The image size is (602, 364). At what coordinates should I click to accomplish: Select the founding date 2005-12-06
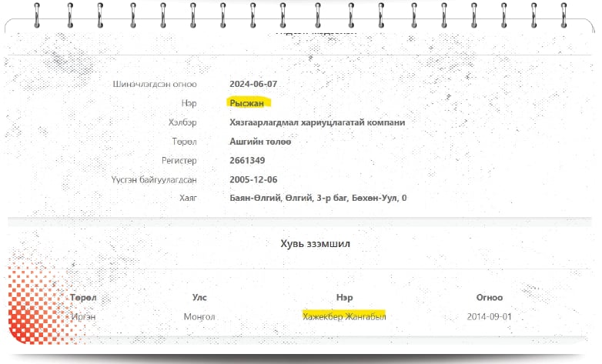[x=253, y=180]
